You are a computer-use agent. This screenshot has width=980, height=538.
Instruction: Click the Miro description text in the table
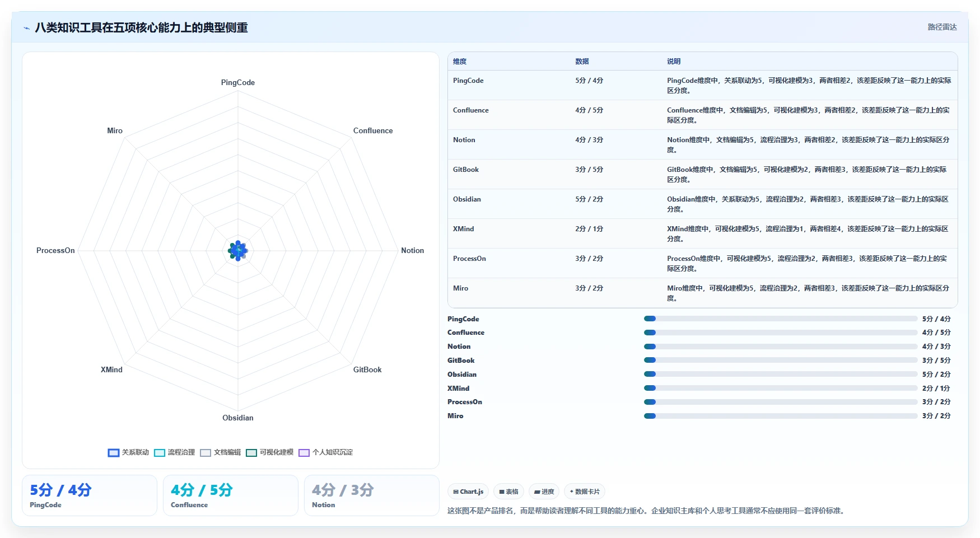pos(809,293)
